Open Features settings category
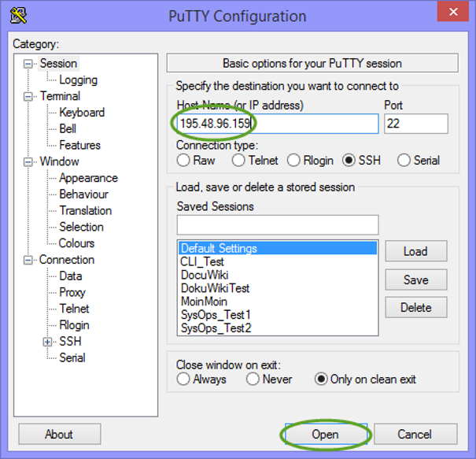This screenshot has height=459, width=476. 79,145
